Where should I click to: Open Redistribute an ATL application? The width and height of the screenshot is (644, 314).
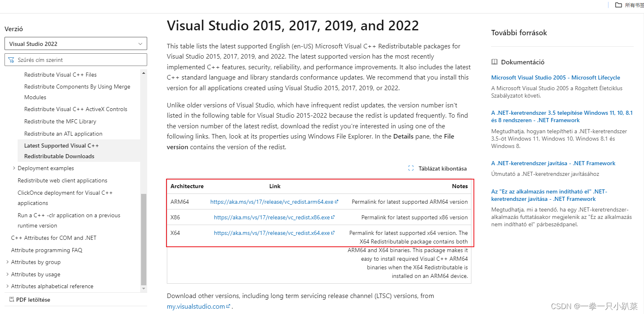click(x=63, y=134)
